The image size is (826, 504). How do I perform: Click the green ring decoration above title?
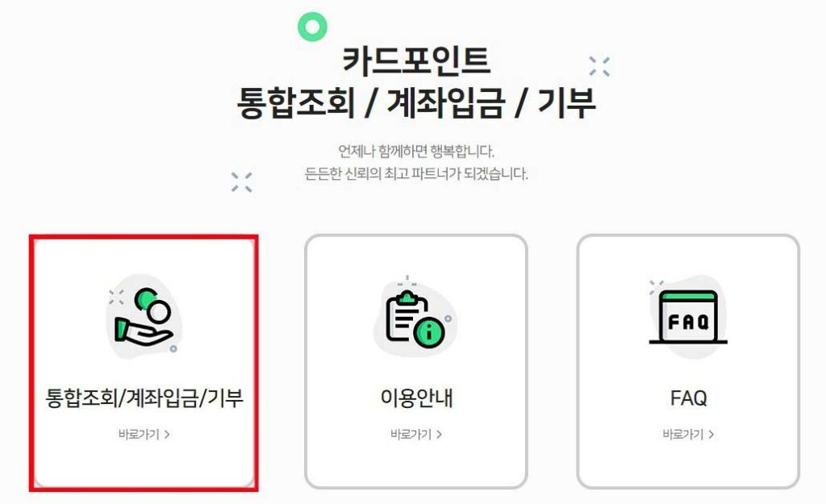click(x=312, y=27)
